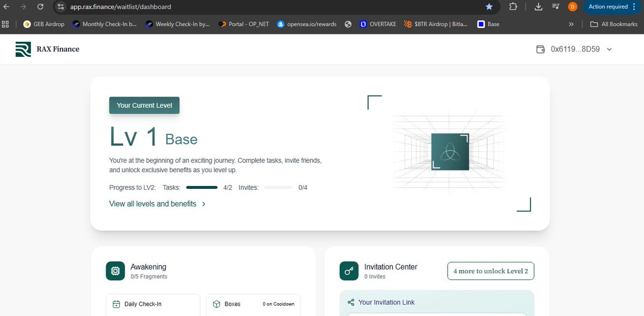Reload the page
The image size is (644, 316).
[x=41, y=7]
